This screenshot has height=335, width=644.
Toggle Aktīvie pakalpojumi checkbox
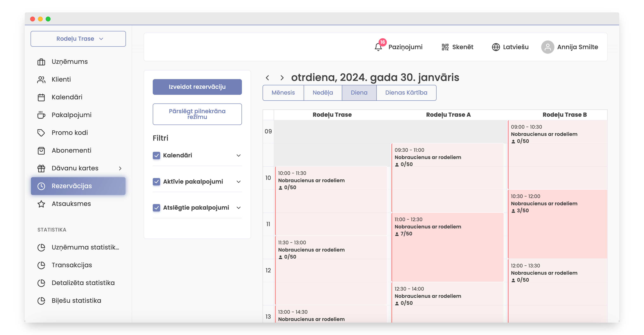(156, 182)
